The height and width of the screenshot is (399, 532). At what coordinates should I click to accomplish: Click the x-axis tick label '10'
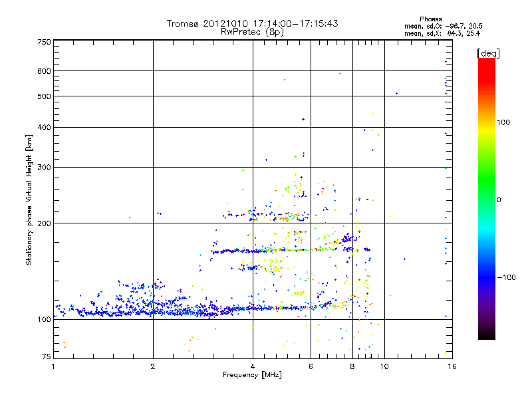pyautogui.click(x=384, y=366)
